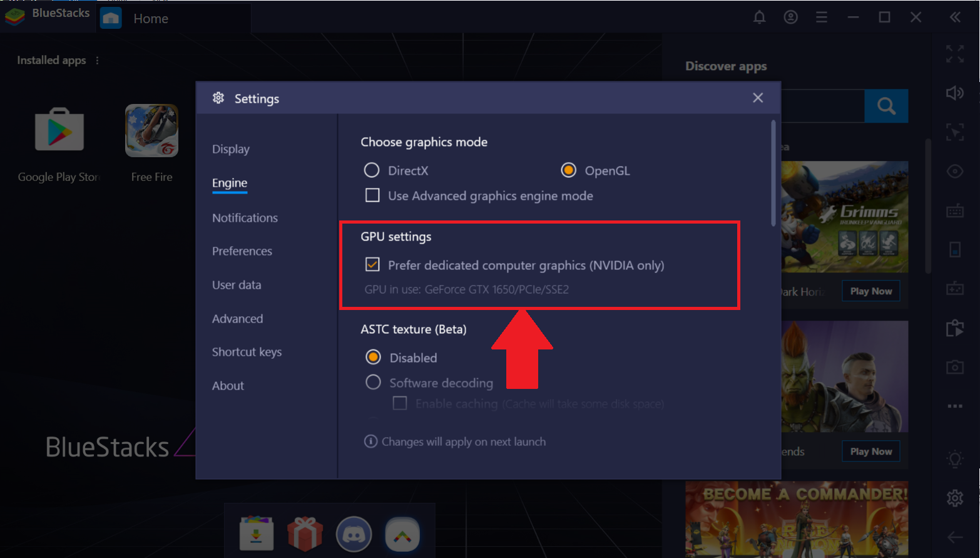Open the Display settings tab

pyautogui.click(x=231, y=149)
